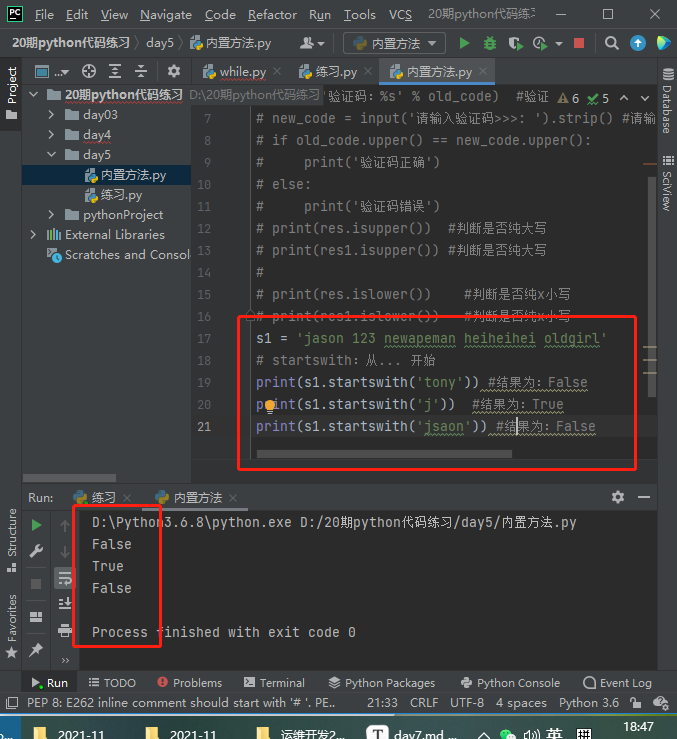Open the Favorites tool window
This screenshot has width=677, height=739.
click(x=11, y=626)
